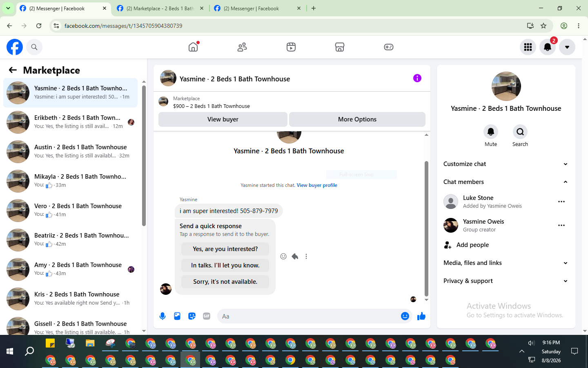Open Facebook search magnifier
The height and width of the screenshot is (368, 588).
(34, 47)
